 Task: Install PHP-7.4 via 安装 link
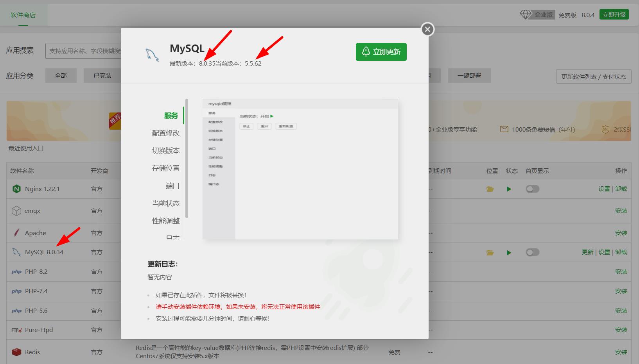621,291
